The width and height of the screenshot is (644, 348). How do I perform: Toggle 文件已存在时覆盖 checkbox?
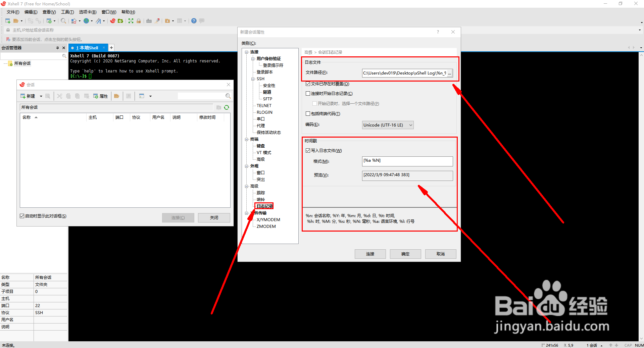[308, 84]
